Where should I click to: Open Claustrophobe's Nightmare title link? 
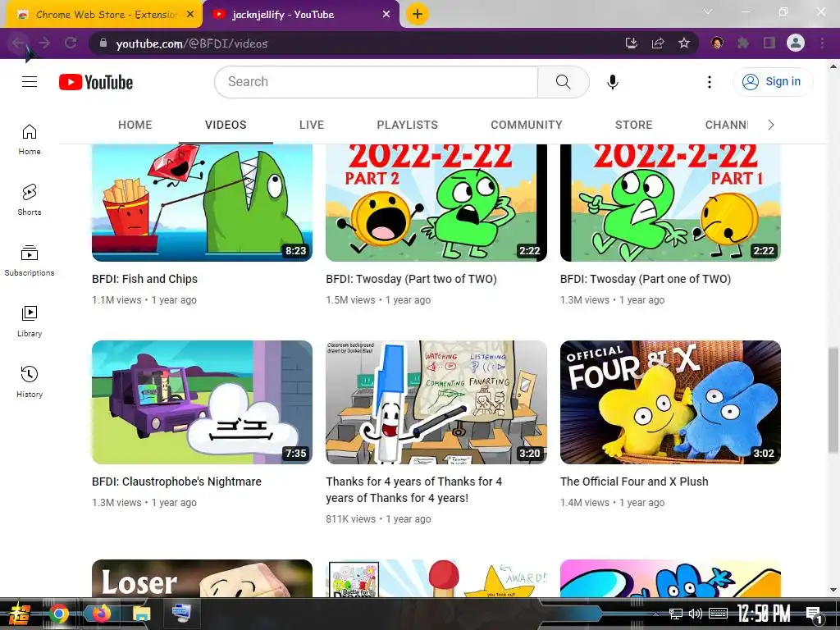click(x=177, y=482)
